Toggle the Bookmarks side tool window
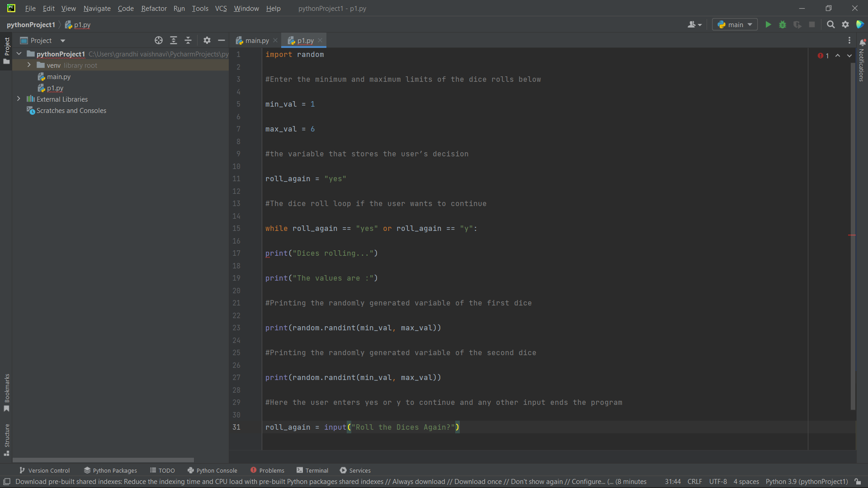This screenshot has height=488, width=868. [x=7, y=392]
